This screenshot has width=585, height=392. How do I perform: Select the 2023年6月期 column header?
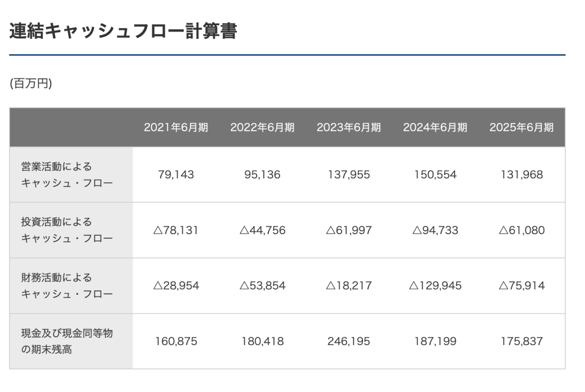[x=349, y=128]
